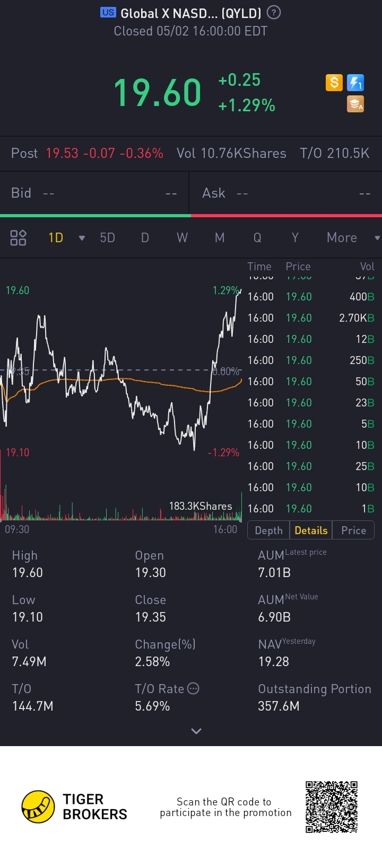Viewport: 382px width, 868px height.
Task: Tap the Open value 19.30
Action: pos(151,572)
